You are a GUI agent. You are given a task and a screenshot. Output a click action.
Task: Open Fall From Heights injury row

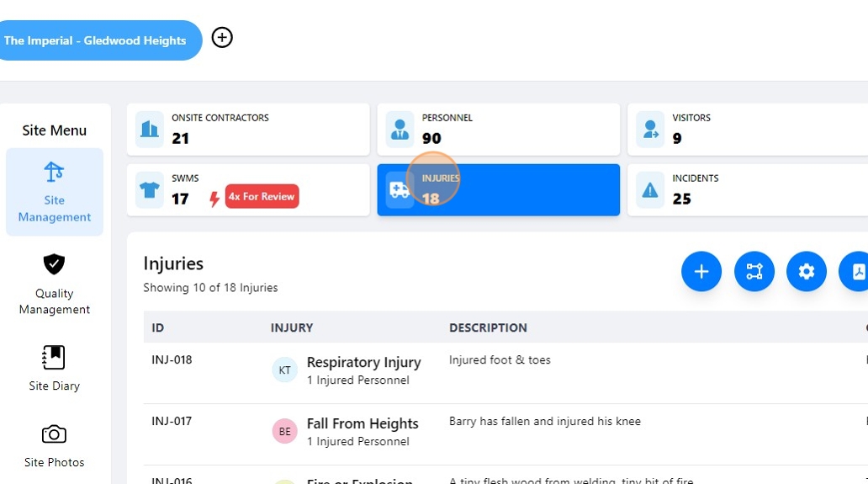[x=363, y=423]
